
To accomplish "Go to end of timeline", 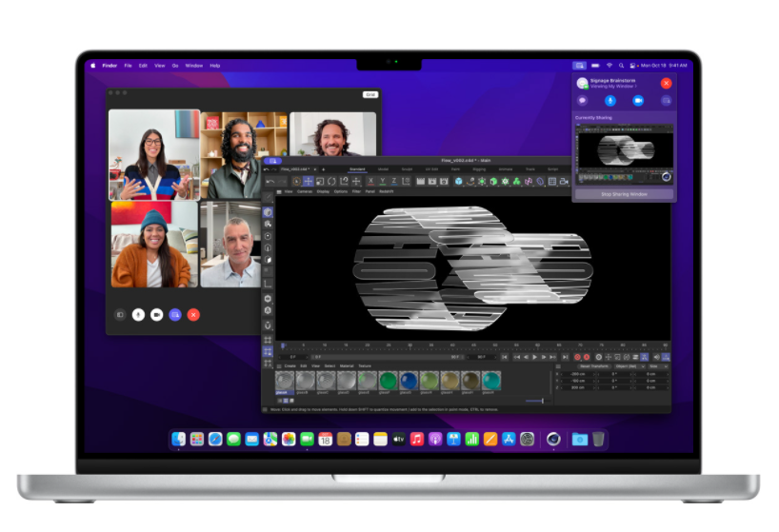I will (565, 357).
